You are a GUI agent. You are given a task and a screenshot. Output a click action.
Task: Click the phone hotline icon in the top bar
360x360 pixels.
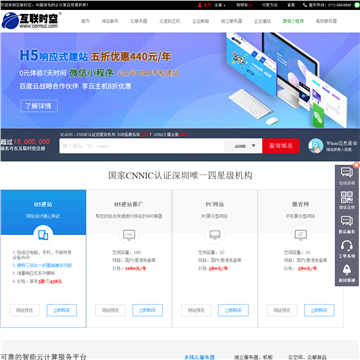pyautogui.click(x=305, y=5)
